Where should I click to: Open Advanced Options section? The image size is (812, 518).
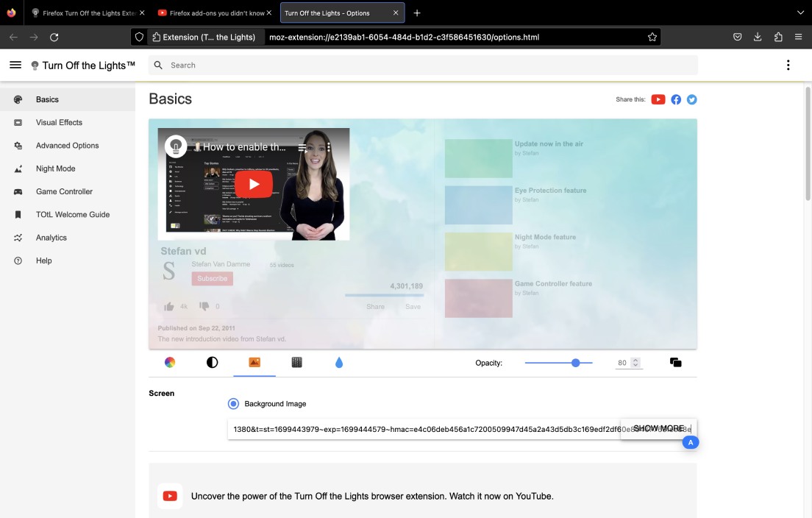pos(68,146)
